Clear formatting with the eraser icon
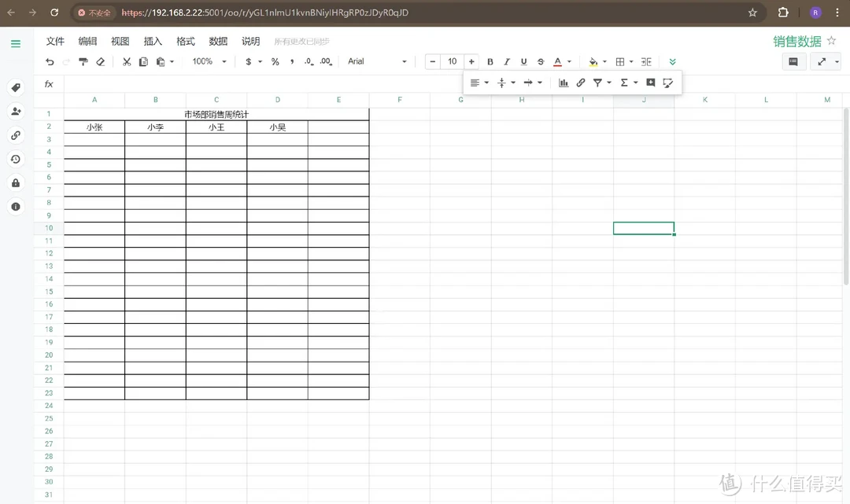 100,61
